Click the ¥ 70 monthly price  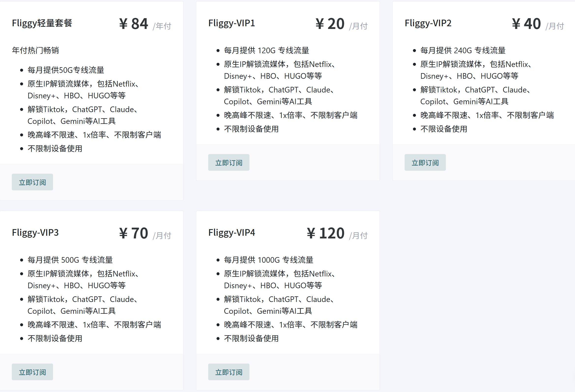point(134,233)
